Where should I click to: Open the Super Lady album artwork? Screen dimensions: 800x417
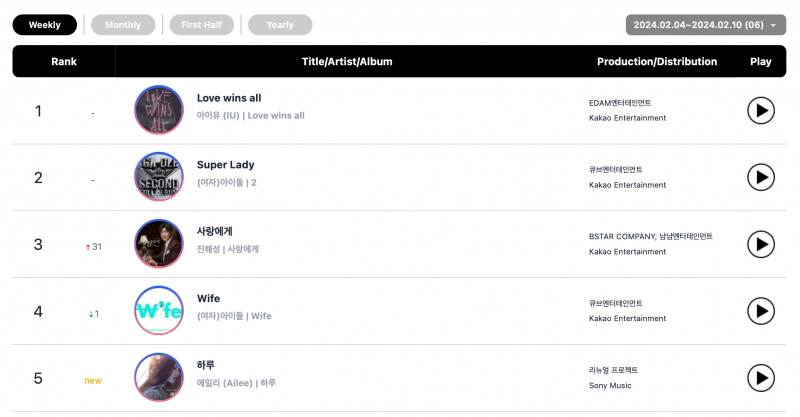[159, 177]
